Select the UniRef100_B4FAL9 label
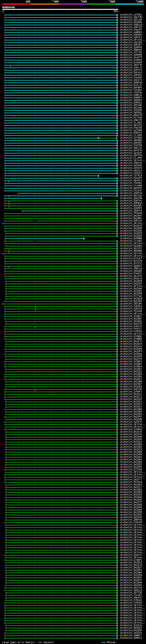This screenshot has width=146, height=644. coord(131,72)
